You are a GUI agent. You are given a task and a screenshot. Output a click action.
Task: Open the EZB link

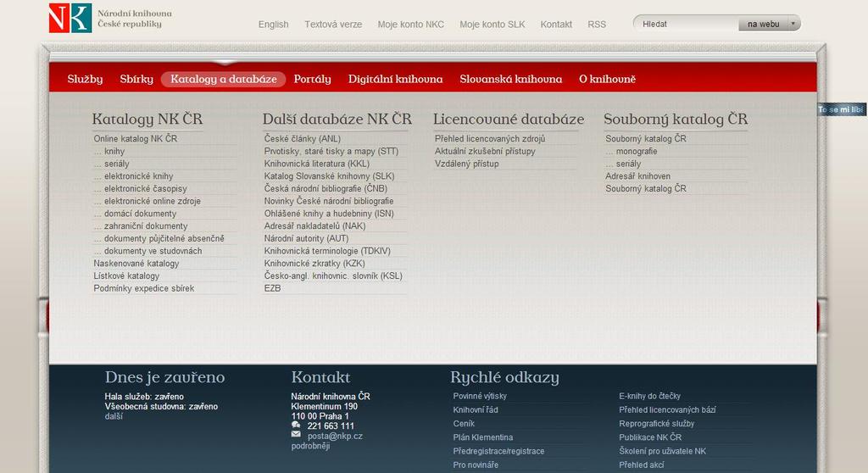pos(272,288)
